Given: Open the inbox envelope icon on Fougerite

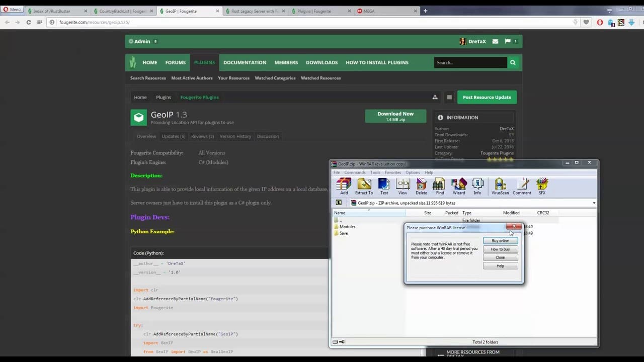Looking at the screenshot, I should [495, 41].
